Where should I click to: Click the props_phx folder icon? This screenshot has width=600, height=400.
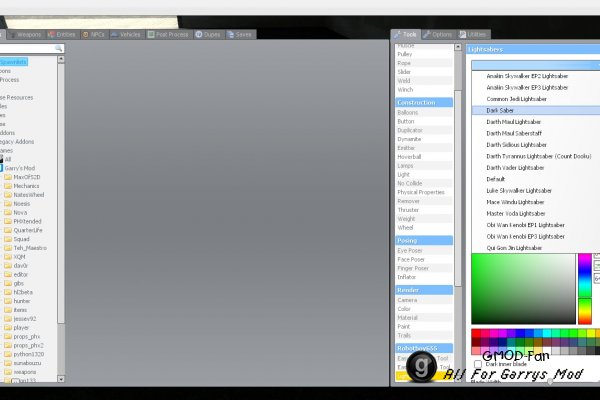tap(8, 336)
